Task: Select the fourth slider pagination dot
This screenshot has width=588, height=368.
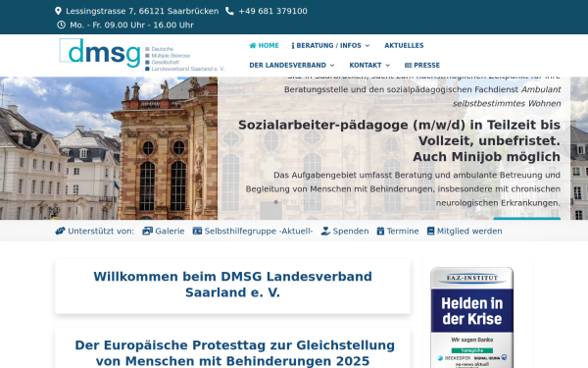Action: (x=303, y=202)
